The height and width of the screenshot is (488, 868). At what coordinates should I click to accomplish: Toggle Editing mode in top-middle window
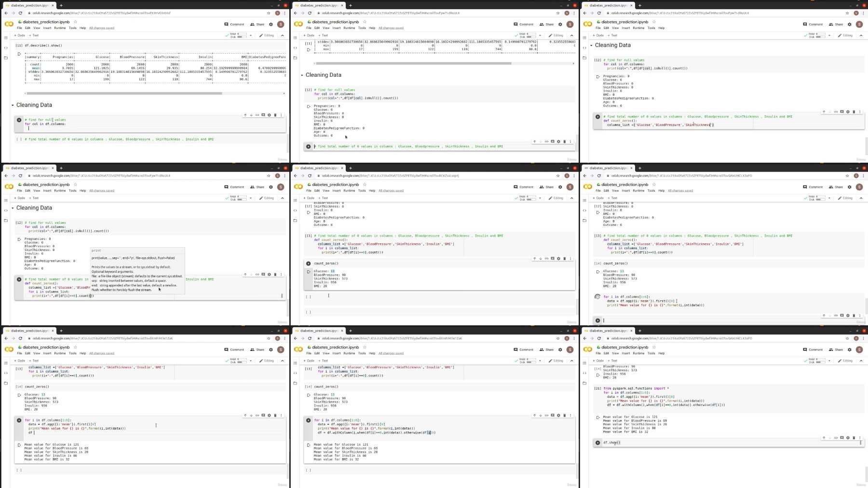click(556, 35)
